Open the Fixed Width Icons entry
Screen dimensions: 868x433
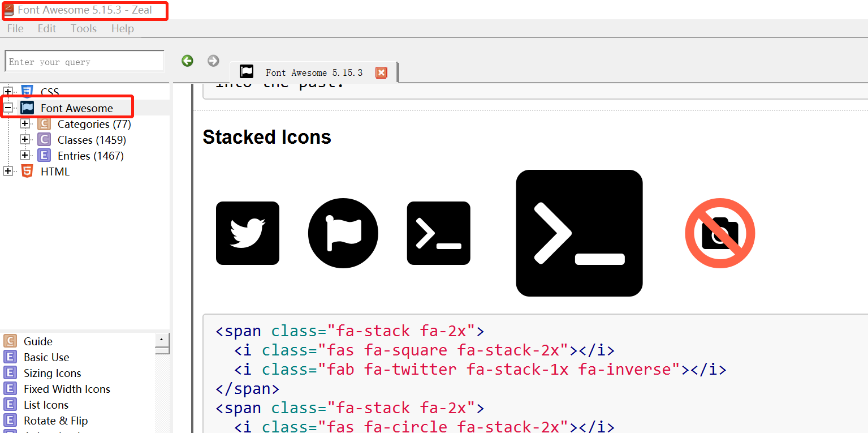[67, 388]
